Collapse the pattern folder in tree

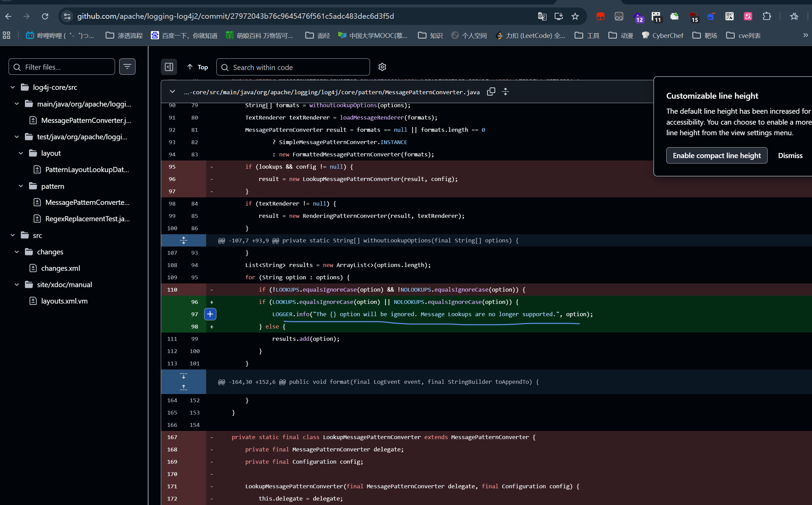[21, 186]
